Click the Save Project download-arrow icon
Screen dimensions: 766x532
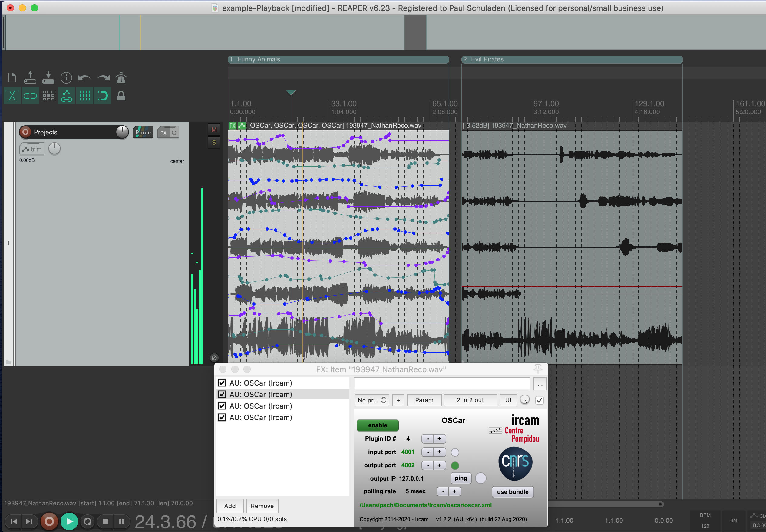coord(48,77)
